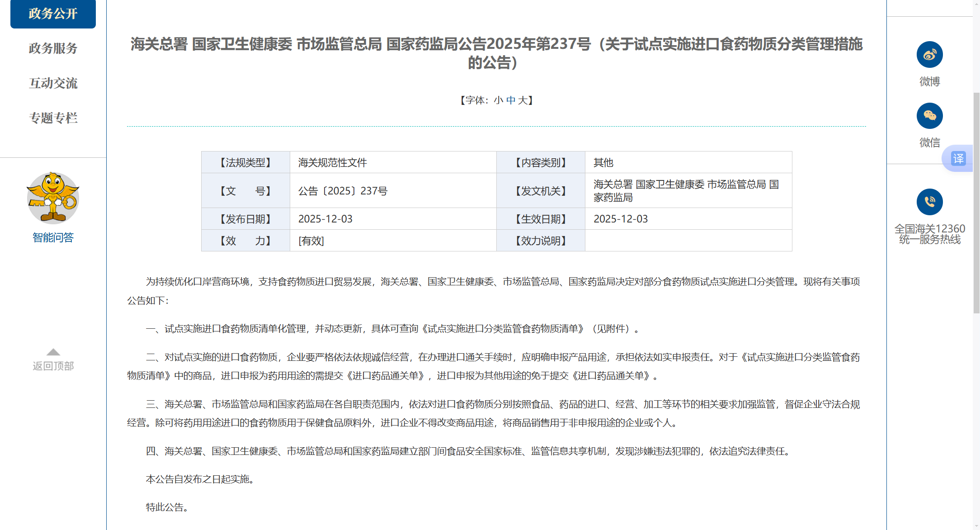Click the smart Q&A mascot image
Viewport: 980px width, 530px height.
point(53,198)
